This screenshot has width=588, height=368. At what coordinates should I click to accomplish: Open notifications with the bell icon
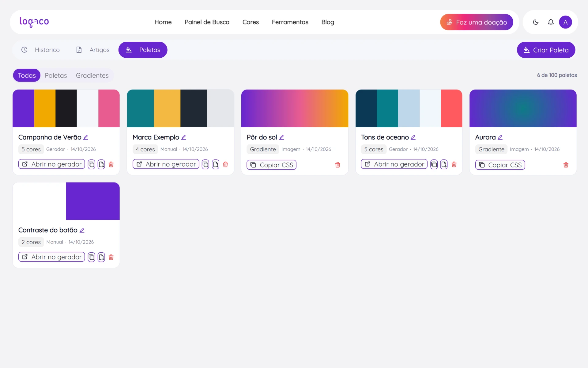pyautogui.click(x=551, y=22)
